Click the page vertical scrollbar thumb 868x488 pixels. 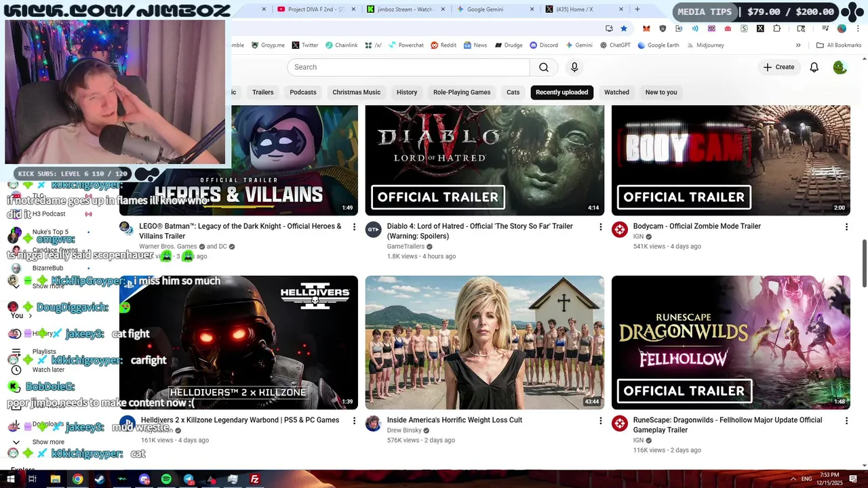[864, 264]
